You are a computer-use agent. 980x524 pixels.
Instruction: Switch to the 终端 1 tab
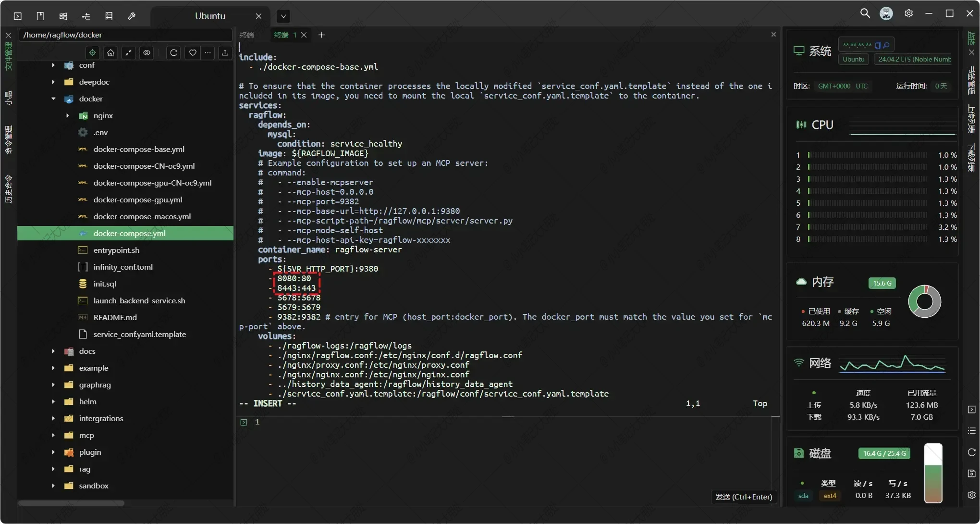click(285, 35)
